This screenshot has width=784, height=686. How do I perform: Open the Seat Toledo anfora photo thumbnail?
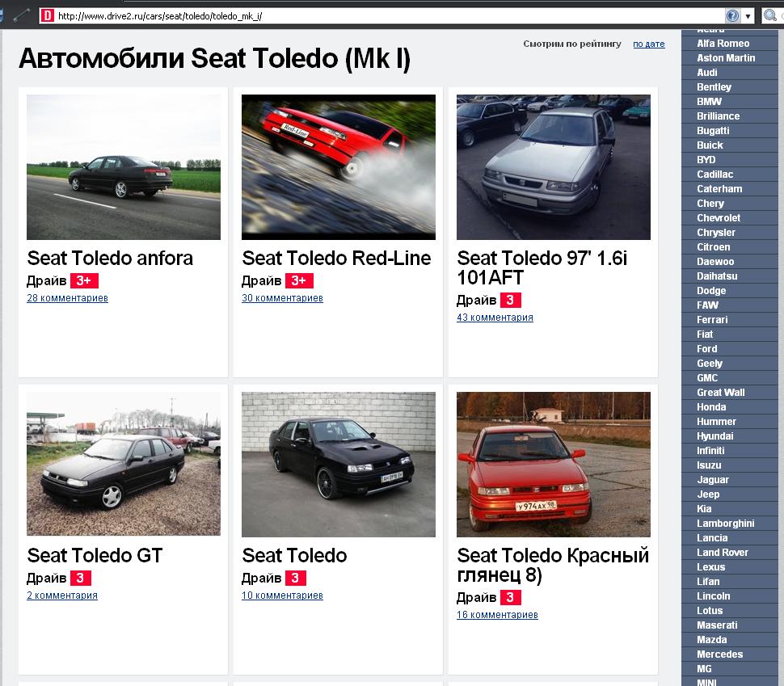[124, 167]
